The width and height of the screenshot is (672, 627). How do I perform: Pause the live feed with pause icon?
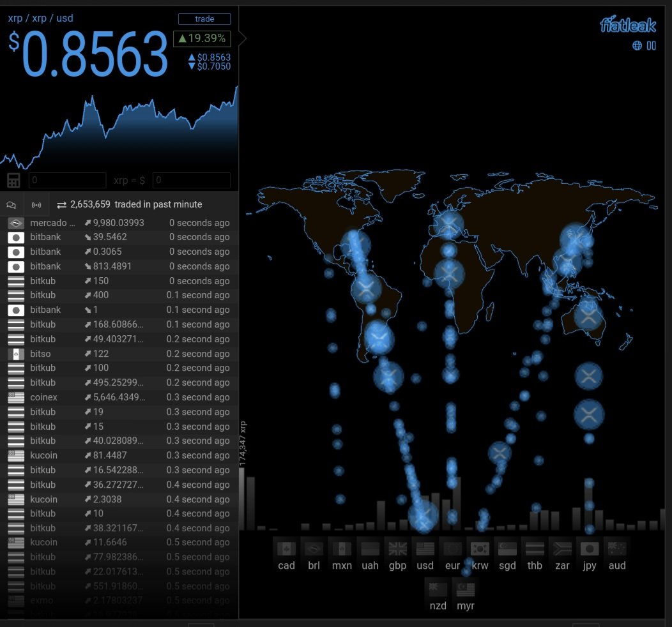pyautogui.click(x=652, y=45)
